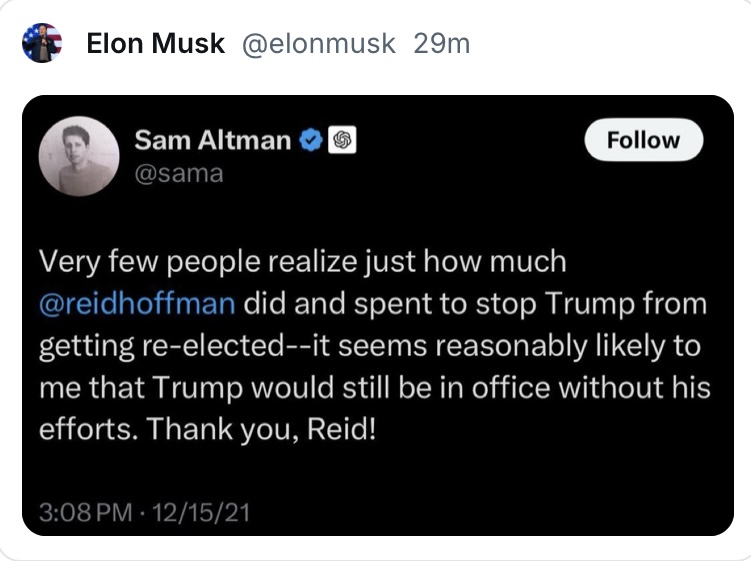Open the 29m post timestamp
This screenshot has height=561, width=751.
pyautogui.click(x=441, y=44)
